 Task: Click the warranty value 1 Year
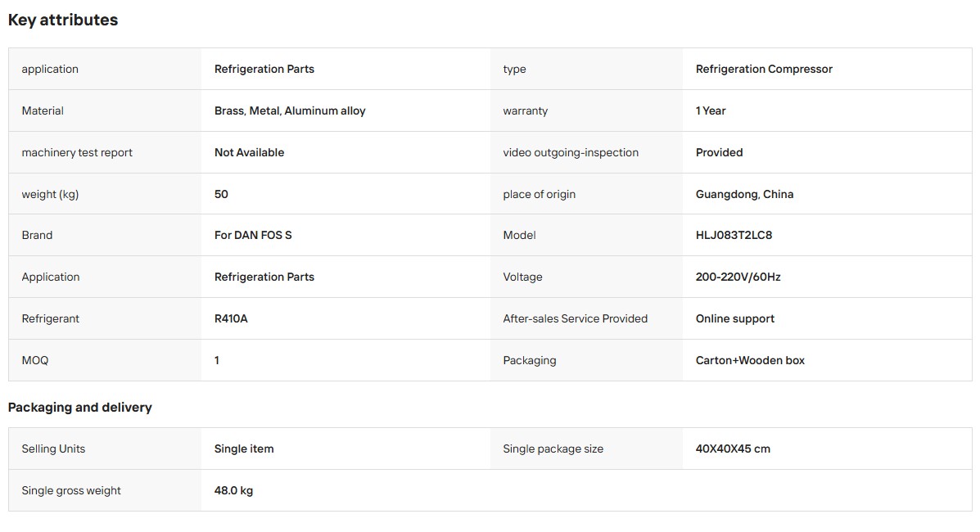(711, 110)
